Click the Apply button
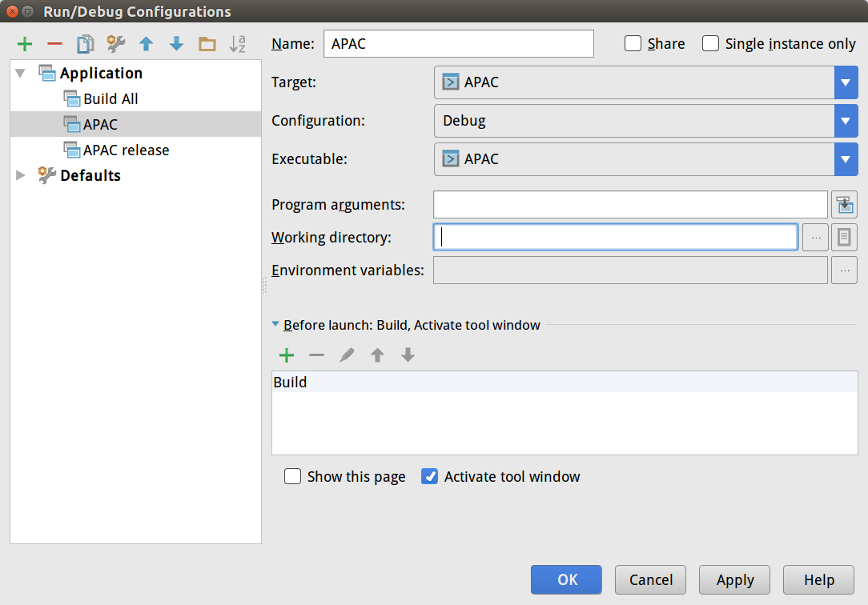868x605 pixels. pos(734,580)
